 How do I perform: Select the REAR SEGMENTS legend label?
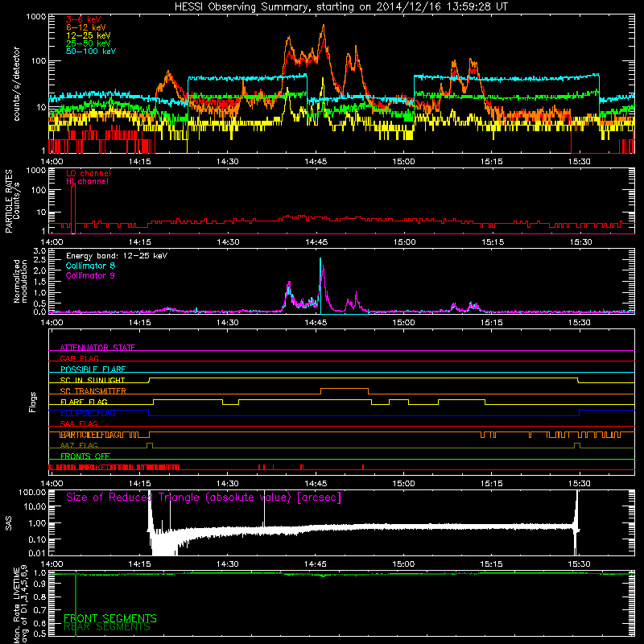click(107, 627)
